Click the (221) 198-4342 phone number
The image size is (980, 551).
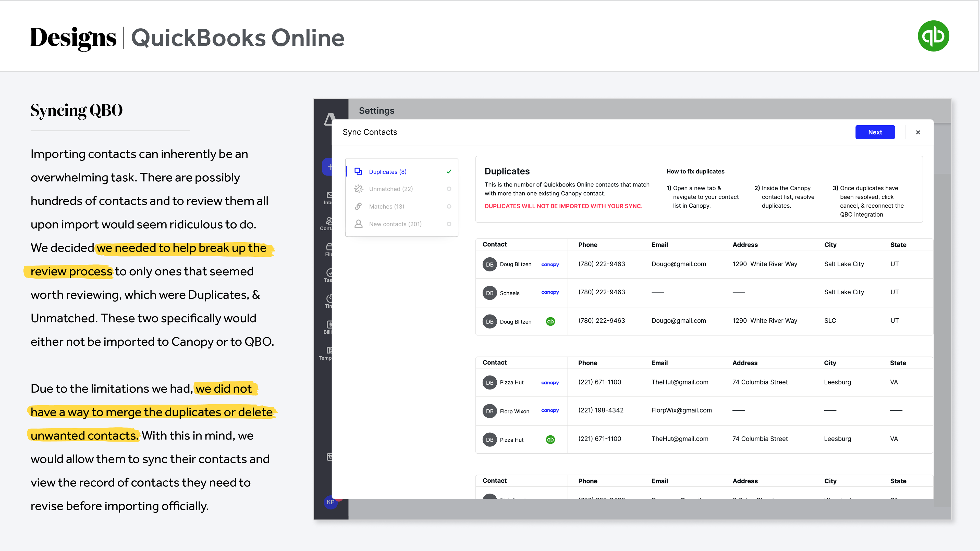point(601,410)
